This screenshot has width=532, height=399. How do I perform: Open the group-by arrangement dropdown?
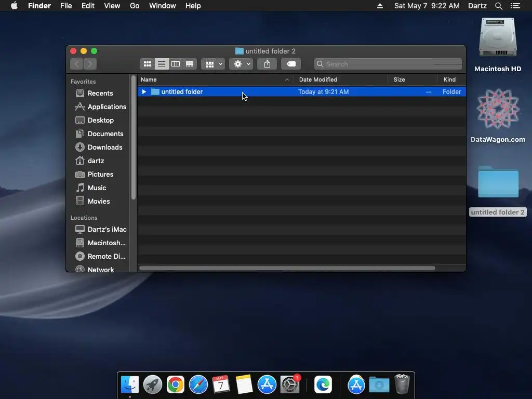click(213, 64)
